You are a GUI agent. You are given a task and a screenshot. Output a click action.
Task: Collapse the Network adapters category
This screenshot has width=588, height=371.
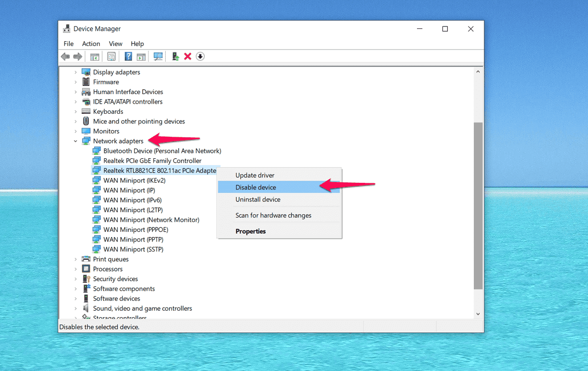[75, 141]
